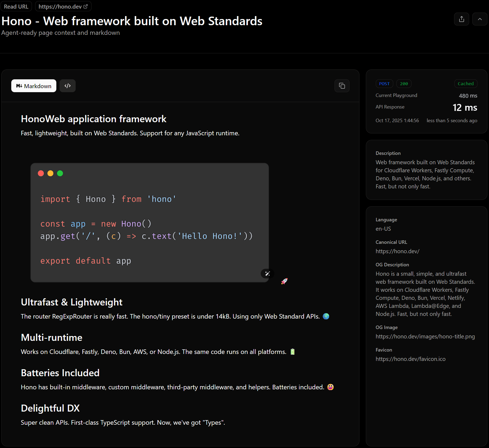
Task: Expand details under Current Playground
Action: pos(396,95)
